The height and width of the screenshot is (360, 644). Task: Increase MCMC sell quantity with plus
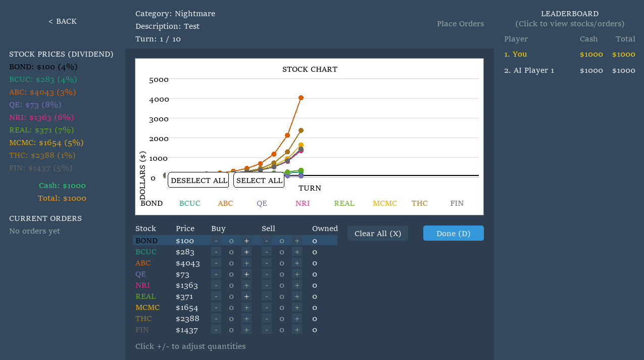tap(297, 307)
